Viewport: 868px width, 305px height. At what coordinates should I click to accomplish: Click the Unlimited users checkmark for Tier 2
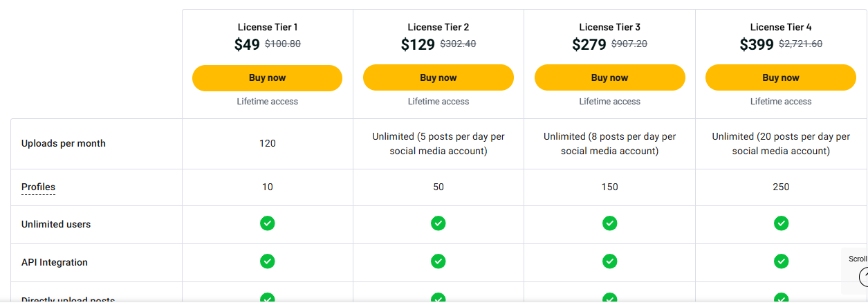point(438,223)
